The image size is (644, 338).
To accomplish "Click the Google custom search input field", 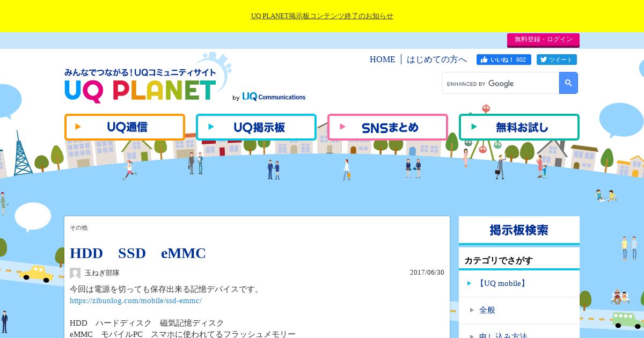I will [x=500, y=83].
